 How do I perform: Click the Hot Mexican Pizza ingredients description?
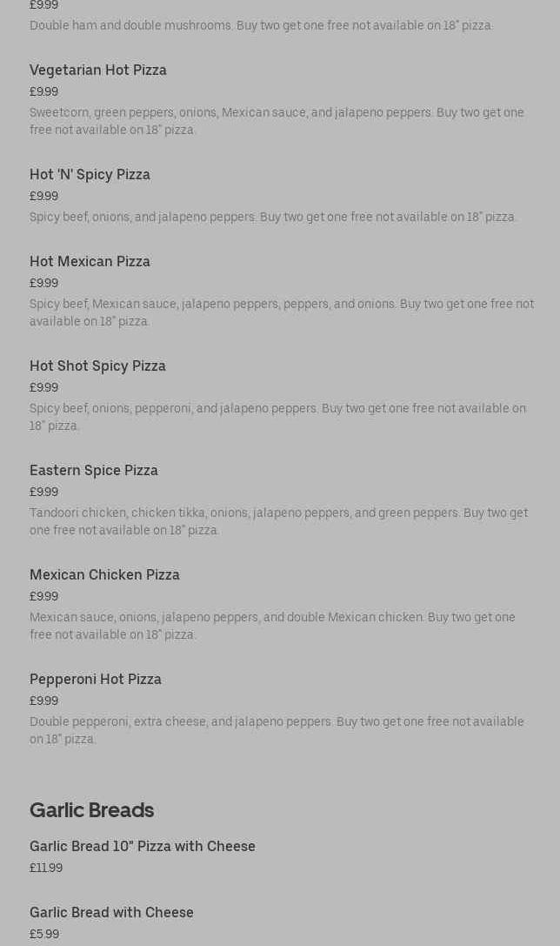282,312
